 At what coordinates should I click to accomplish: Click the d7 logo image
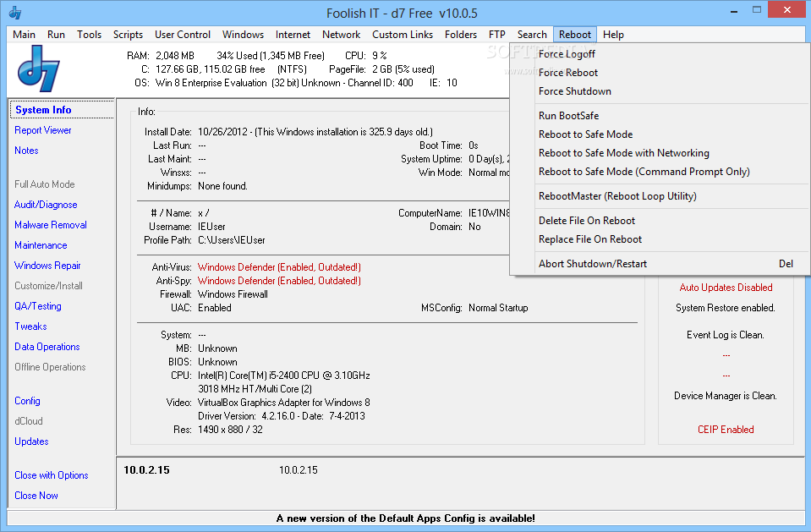39,69
